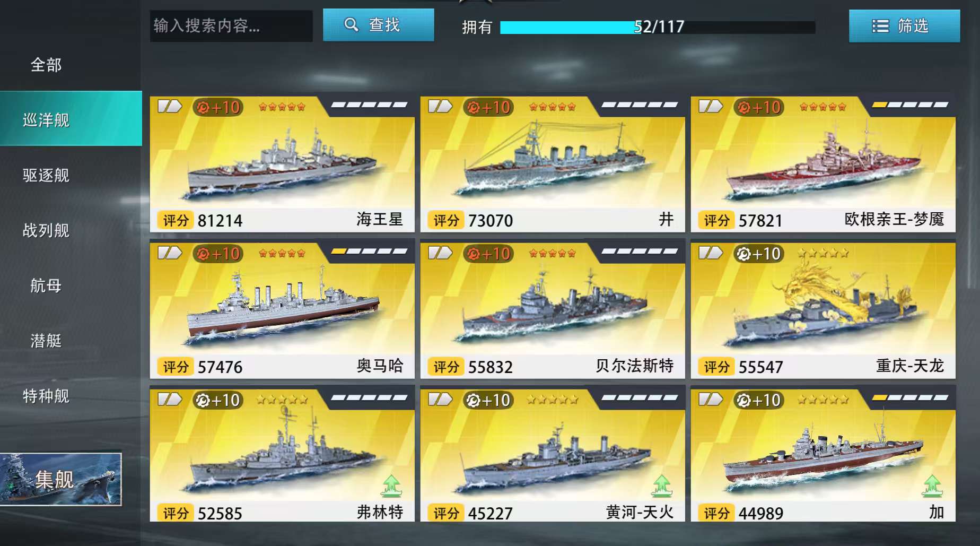980x546 pixels.
Task: Switch to the 战列舰 category
Action: coord(46,230)
